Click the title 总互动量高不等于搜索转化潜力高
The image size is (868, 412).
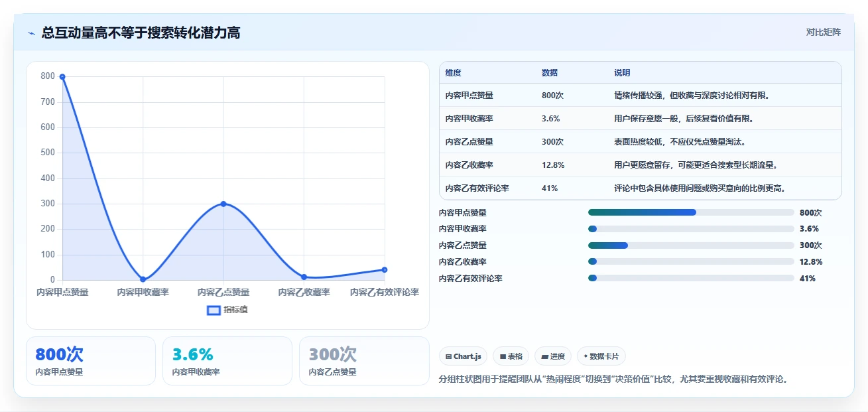coord(141,33)
